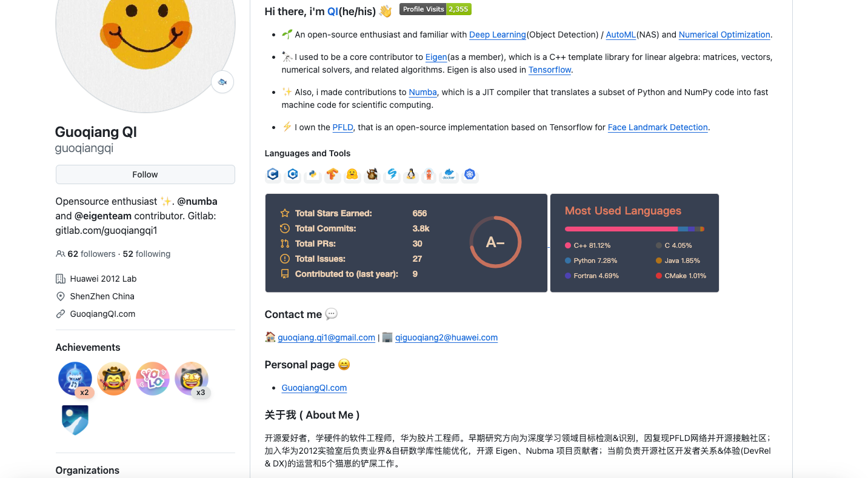Open the Arctic Code Vault badge
The image size is (868, 478).
coord(75,419)
